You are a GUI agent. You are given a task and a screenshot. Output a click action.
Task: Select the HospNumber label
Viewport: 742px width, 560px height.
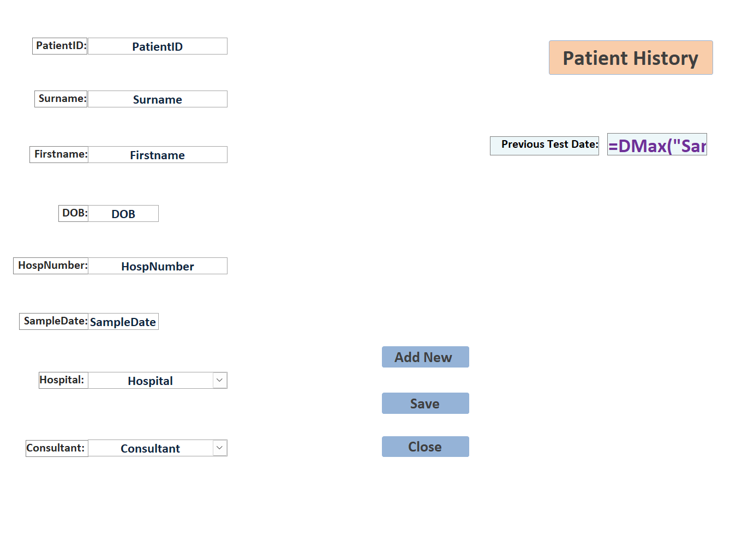[x=51, y=266]
